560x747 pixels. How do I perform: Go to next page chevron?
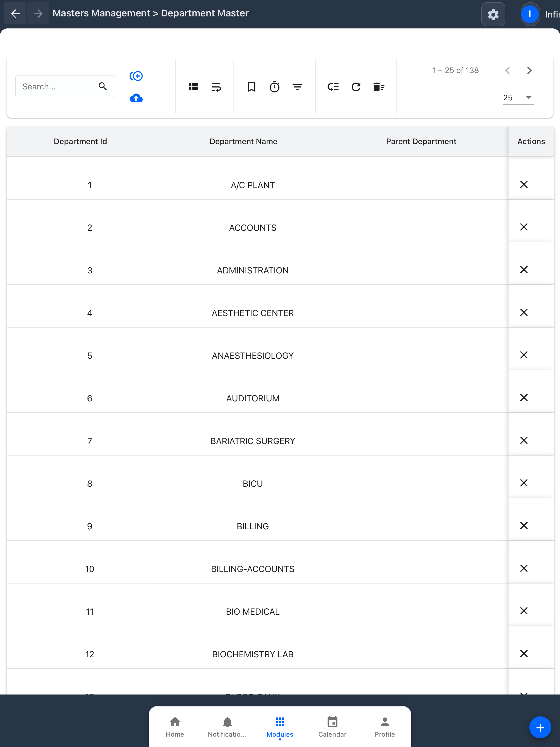pyautogui.click(x=529, y=70)
